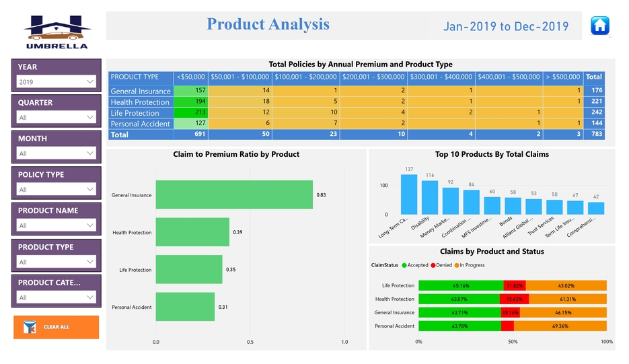
Task: Click Life Protection accepted 45.16% segment
Action: click(461, 286)
